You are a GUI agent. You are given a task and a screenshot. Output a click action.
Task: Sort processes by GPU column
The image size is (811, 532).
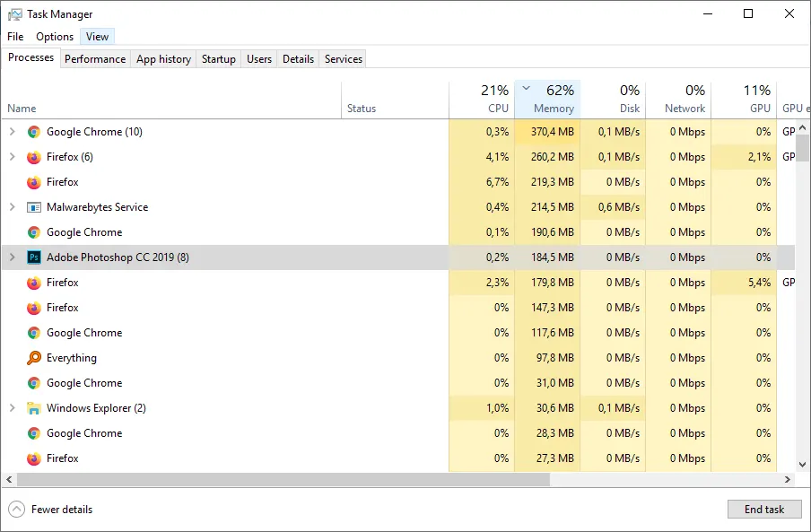[x=744, y=100]
